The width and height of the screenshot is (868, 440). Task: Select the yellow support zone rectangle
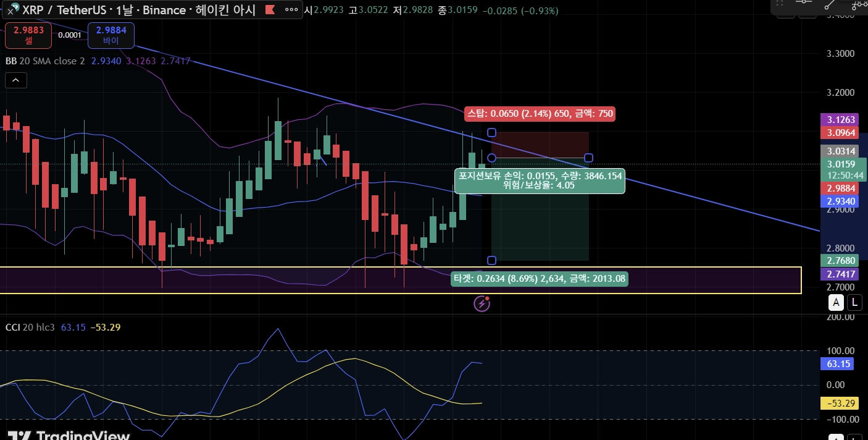click(400, 281)
